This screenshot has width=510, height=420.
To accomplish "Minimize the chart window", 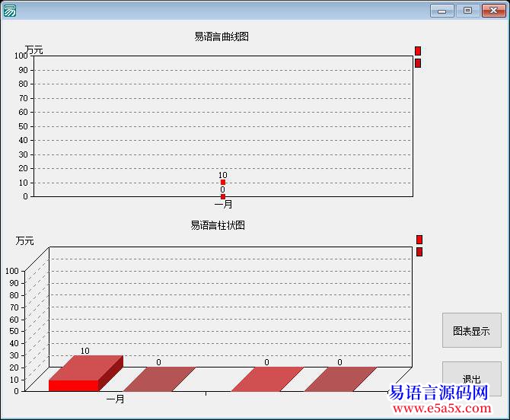I will [x=441, y=11].
